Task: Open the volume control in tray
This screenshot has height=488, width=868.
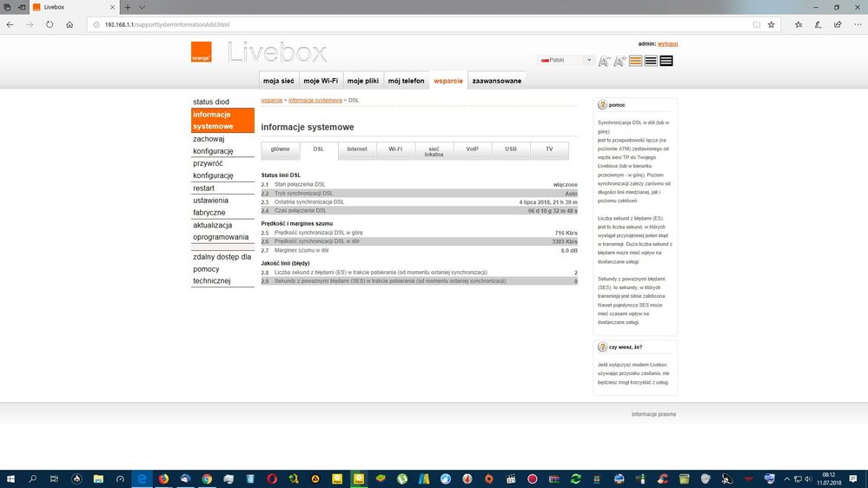Action: tap(808, 479)
